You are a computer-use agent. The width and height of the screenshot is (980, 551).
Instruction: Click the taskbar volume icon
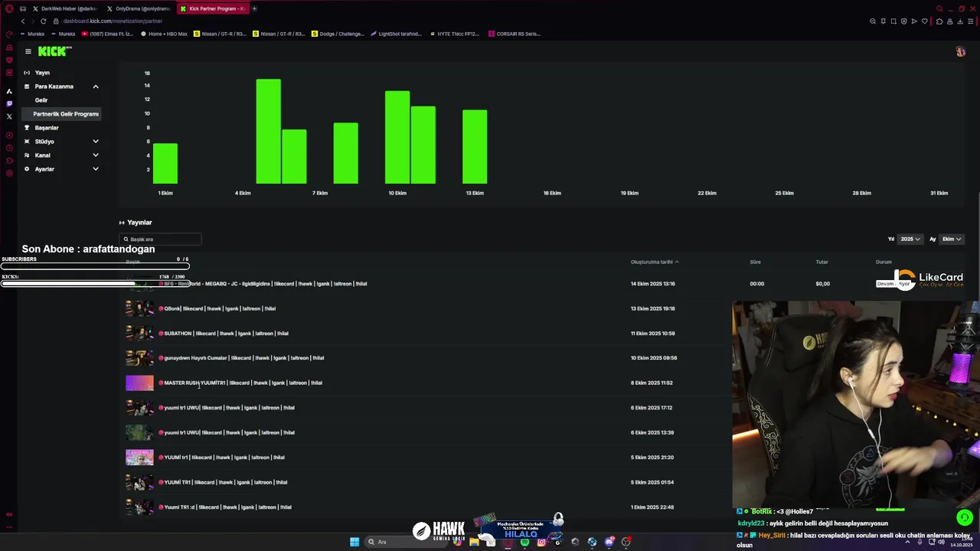941,542
